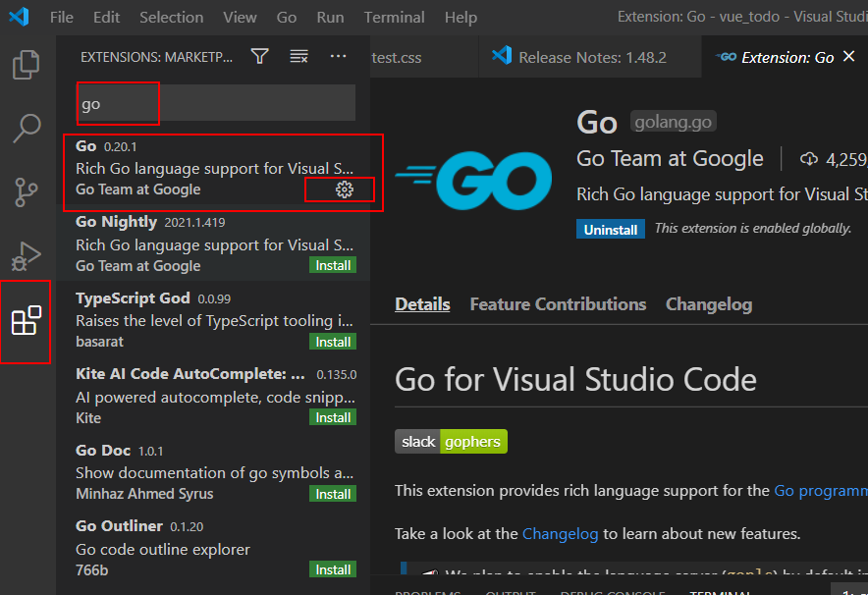This screenshot has width=868, height=595.
Task: Click the 'Go for Visual Studio Code' heading
Action: click(575, 380)
